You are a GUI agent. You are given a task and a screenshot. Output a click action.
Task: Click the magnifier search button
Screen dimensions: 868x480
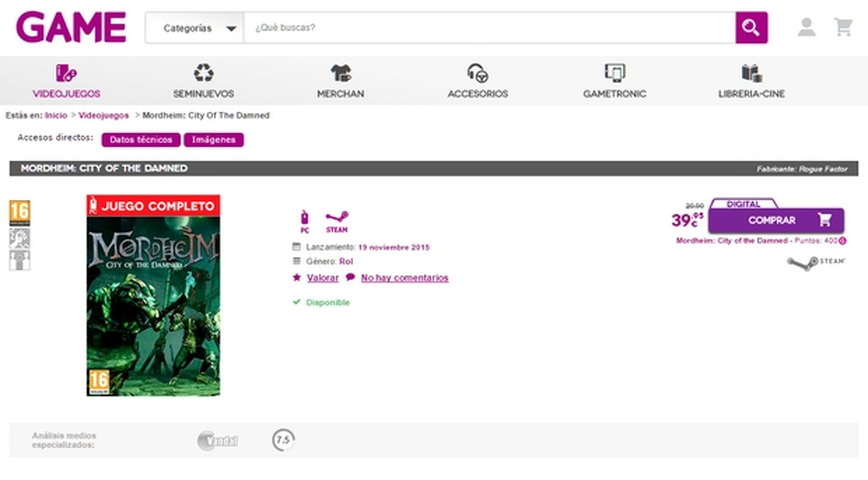coord(751,28)
